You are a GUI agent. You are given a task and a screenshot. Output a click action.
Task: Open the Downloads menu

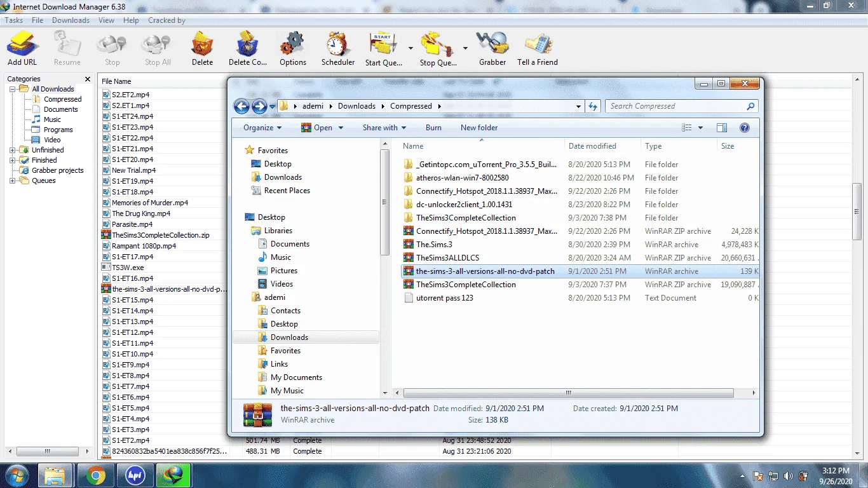71,20
